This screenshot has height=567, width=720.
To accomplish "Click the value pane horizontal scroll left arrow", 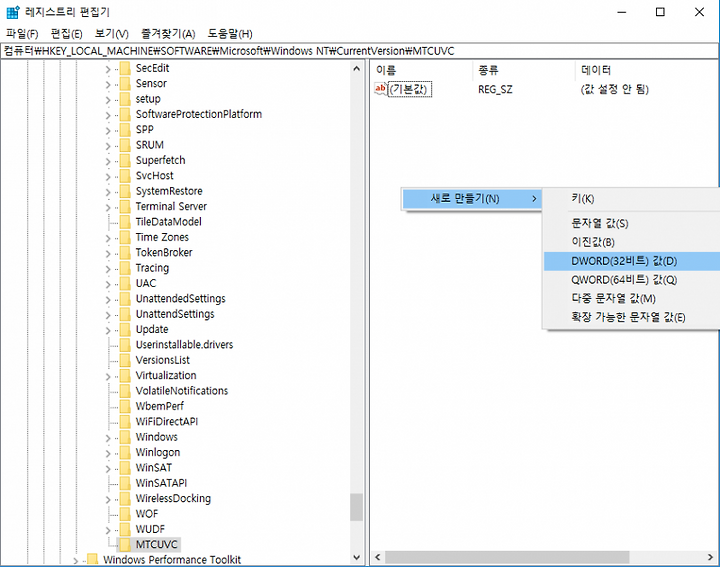I will (377, 557).
